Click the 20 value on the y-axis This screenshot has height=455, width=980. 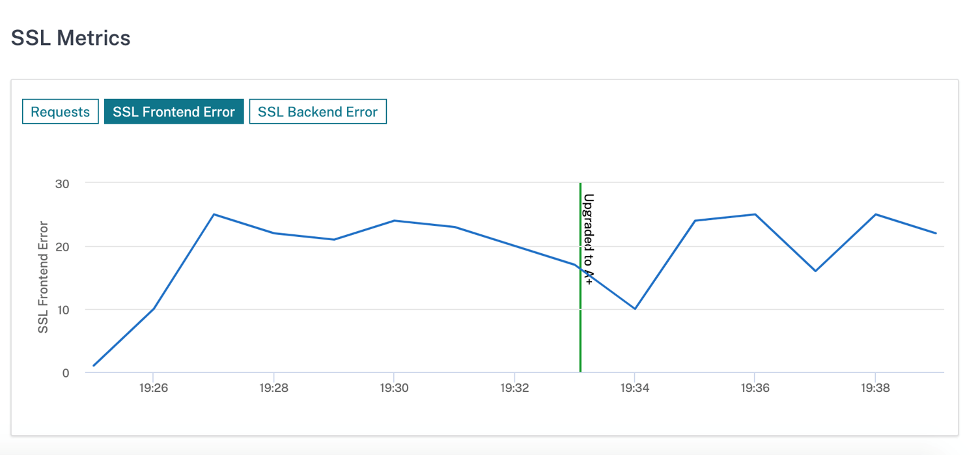62,246
